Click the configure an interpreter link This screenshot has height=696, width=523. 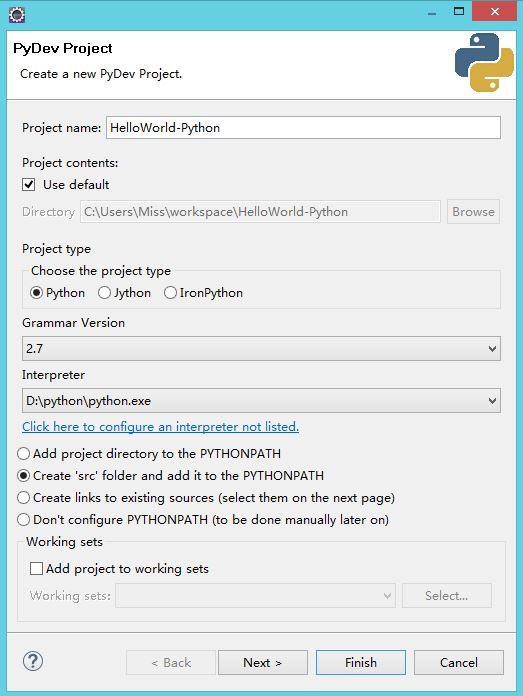(x=161, y=427)
